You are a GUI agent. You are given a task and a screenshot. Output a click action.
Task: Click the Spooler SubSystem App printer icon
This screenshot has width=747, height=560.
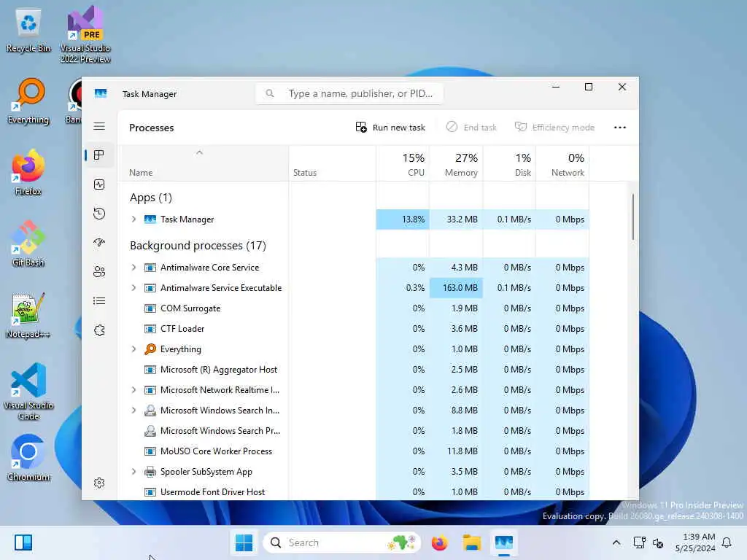click(150, 472)
